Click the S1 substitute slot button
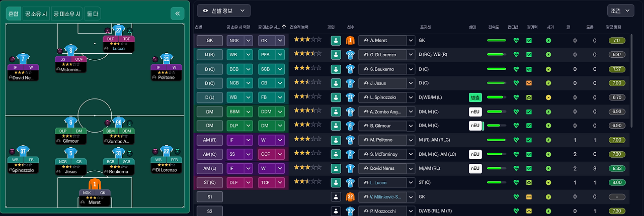This screenshot has height=216, width=644. (x=209, y=197)
